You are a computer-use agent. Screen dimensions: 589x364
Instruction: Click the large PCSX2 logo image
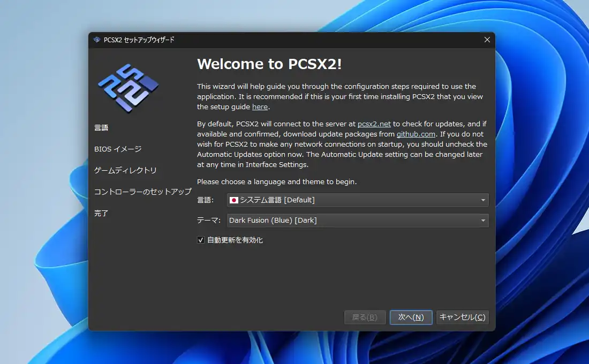(x=129, y=88)
